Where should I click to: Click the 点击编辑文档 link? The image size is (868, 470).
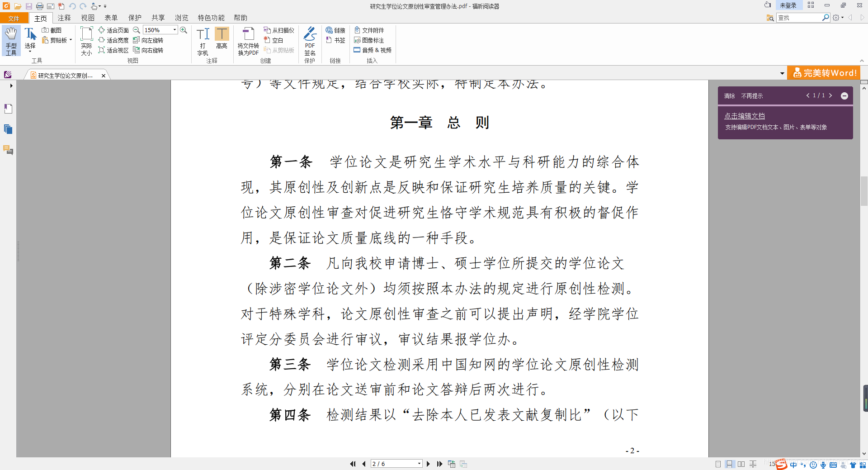(x=744, y=116)
